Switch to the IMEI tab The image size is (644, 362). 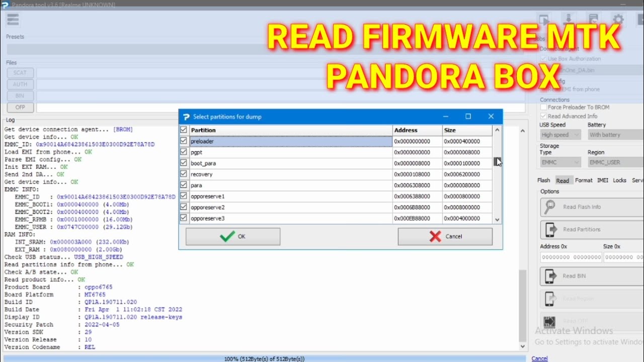[602, 180]
